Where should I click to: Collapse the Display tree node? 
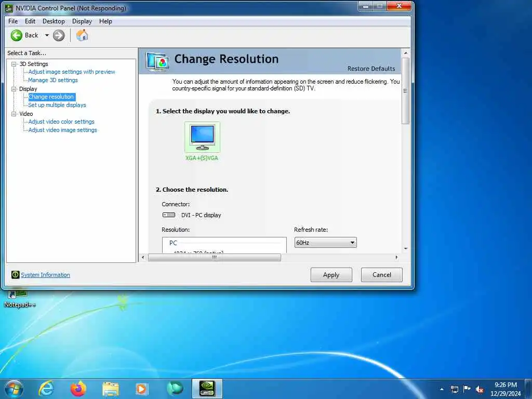pyautogui.click(x=14, y=89)
